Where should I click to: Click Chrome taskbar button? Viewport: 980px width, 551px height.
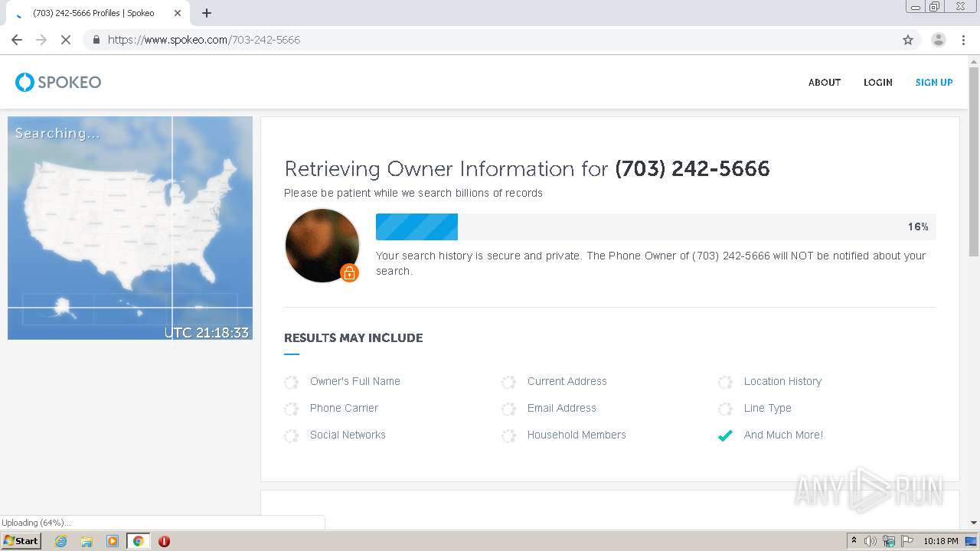click(138, 541)
